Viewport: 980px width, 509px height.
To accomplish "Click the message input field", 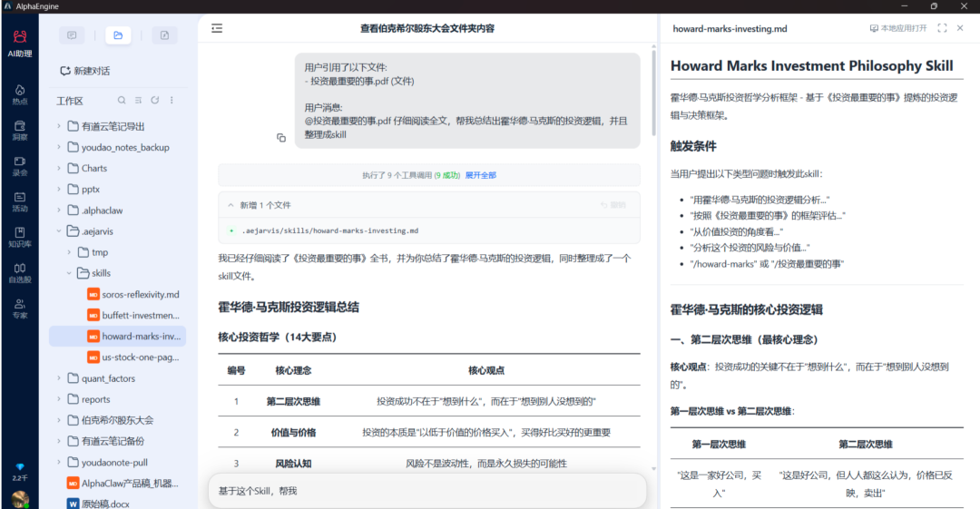I will tap(426, 491).
